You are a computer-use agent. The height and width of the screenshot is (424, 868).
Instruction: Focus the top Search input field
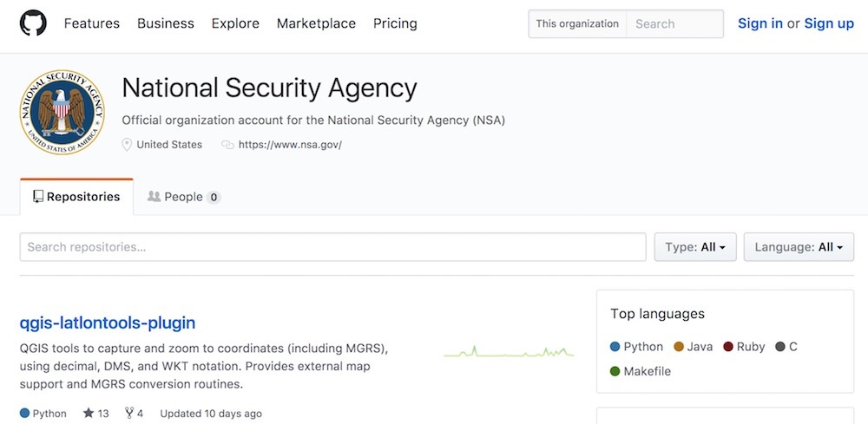pos(674,23)
